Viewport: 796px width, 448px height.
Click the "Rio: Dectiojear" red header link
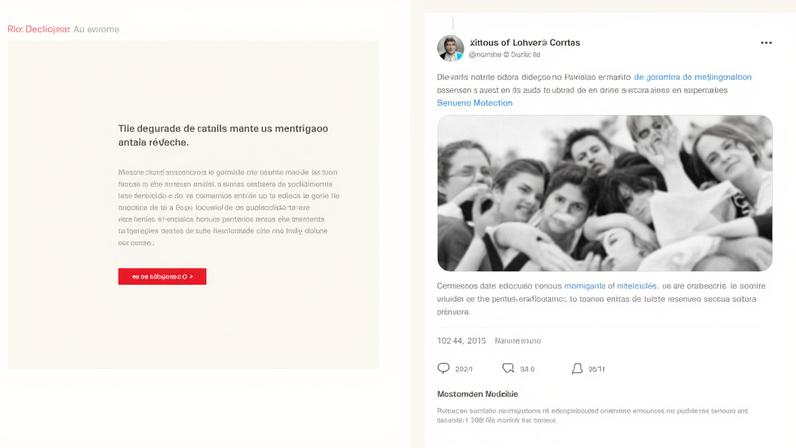coord(39,29)
